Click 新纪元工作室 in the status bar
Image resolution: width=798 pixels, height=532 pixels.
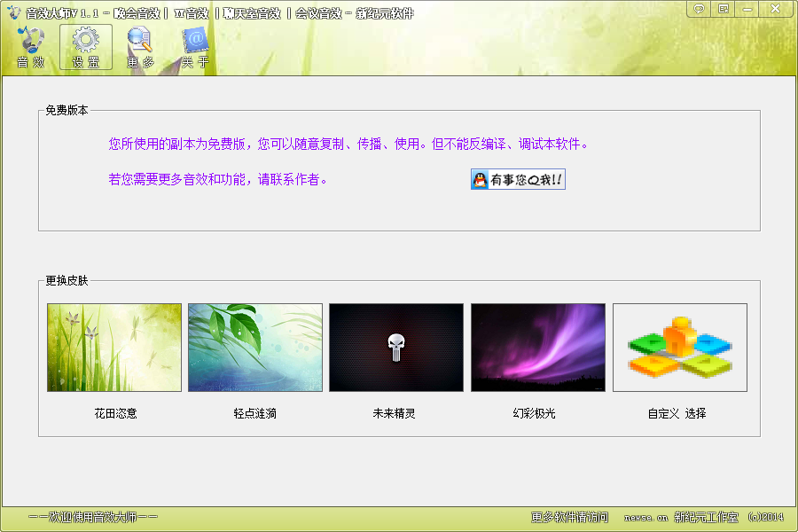point(706,517)
